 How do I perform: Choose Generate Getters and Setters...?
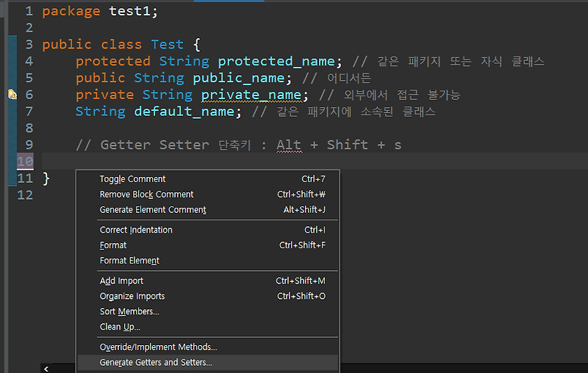[x=208, y=363]
